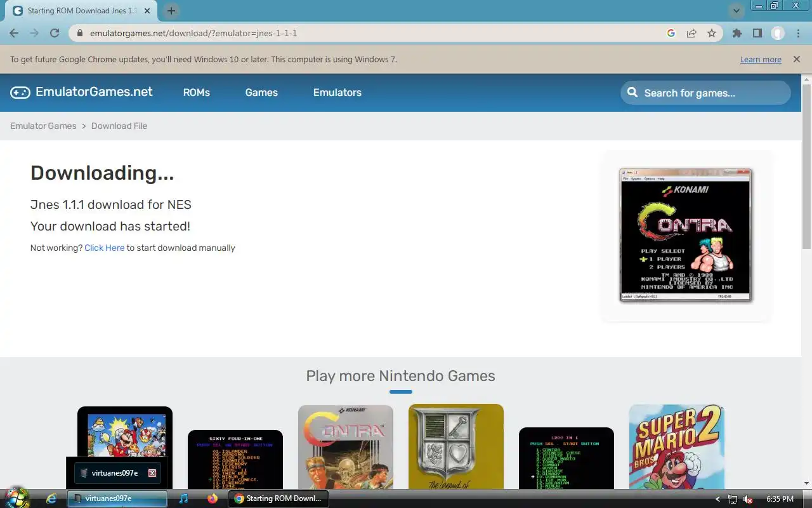
Task: Click Here to start download manually
Action: coord(104,248)
